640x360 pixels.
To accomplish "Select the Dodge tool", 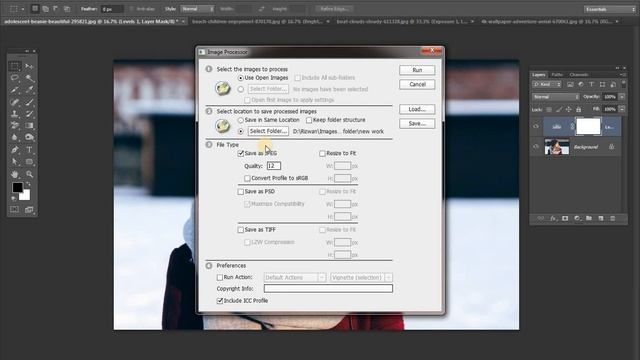I will (x=29, y=138).
